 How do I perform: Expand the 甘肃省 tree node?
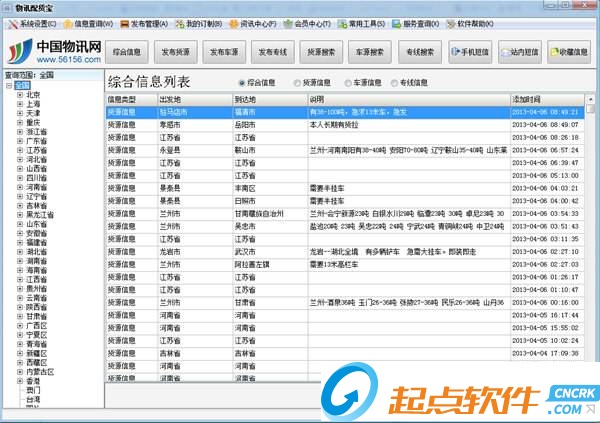(x=20, y=317)
